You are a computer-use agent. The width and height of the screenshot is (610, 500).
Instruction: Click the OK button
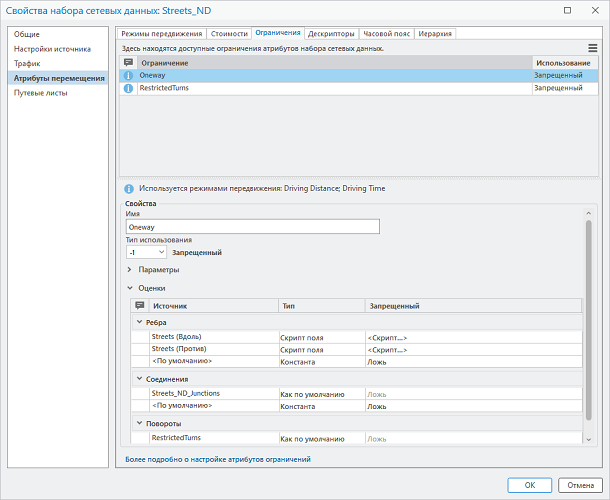530,485
